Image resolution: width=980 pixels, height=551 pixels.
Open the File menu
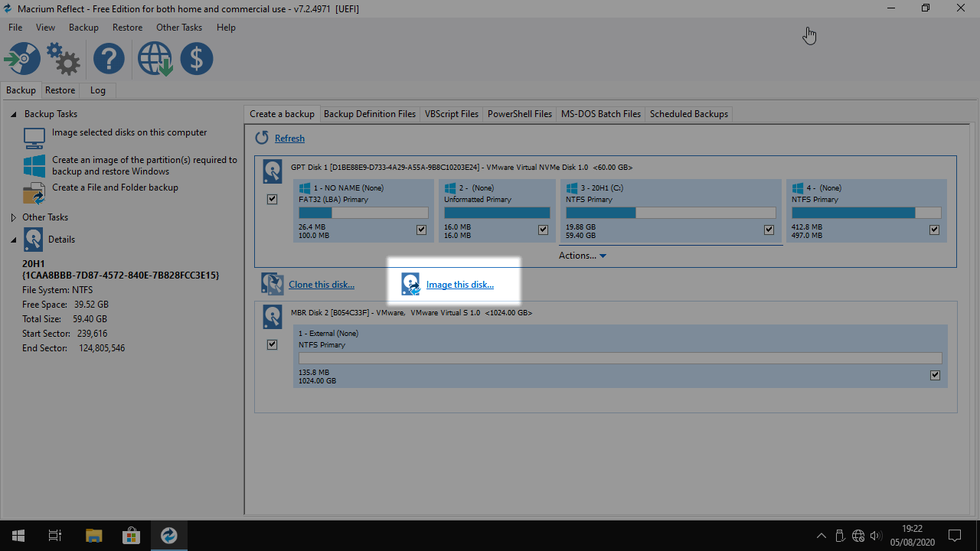(x=15, y=28)
